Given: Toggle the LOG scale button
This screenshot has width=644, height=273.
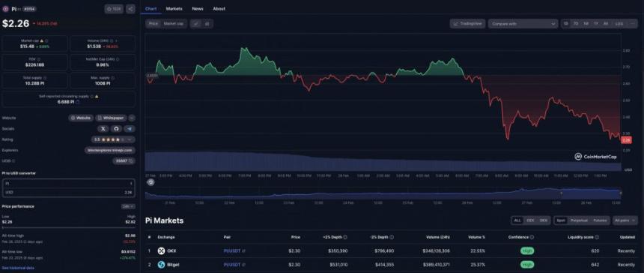Looking at the screenshot, I should point(619,24).
